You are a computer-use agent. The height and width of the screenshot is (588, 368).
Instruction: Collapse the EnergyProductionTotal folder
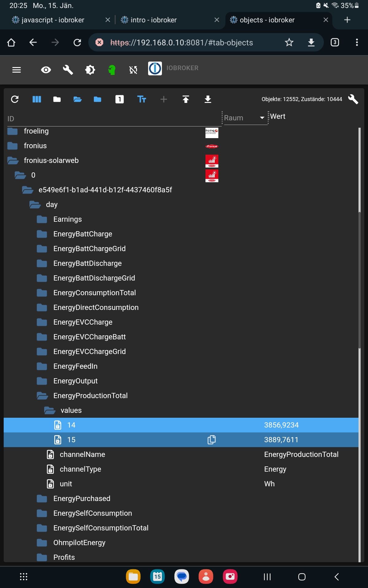[x=42, y=396]
